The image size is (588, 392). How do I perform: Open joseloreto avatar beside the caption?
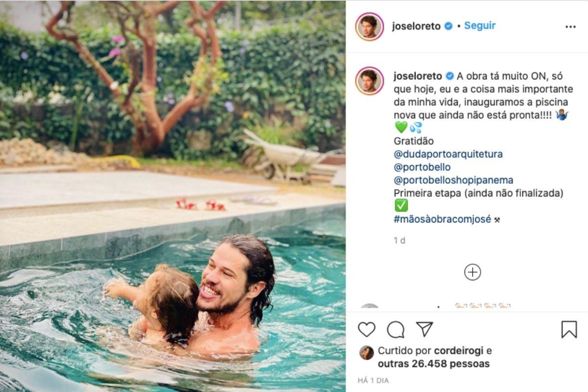tap(369, 81)
